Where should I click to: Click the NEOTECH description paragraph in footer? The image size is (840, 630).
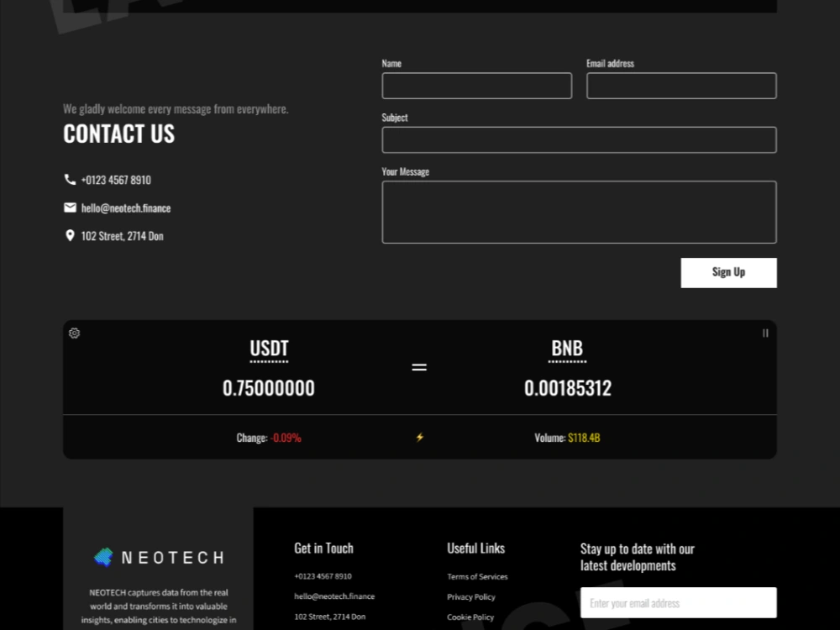click(x=159, y=606)
